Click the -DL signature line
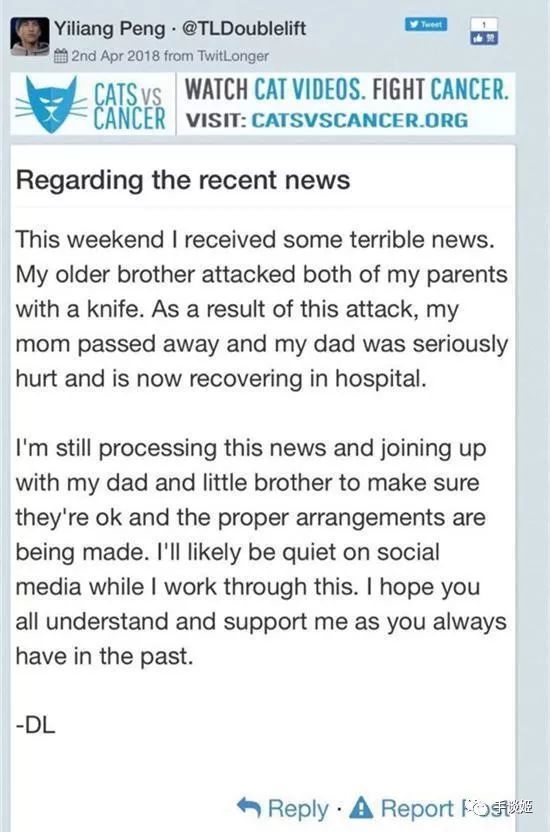 pyautogui.click(x=36, y=725)
